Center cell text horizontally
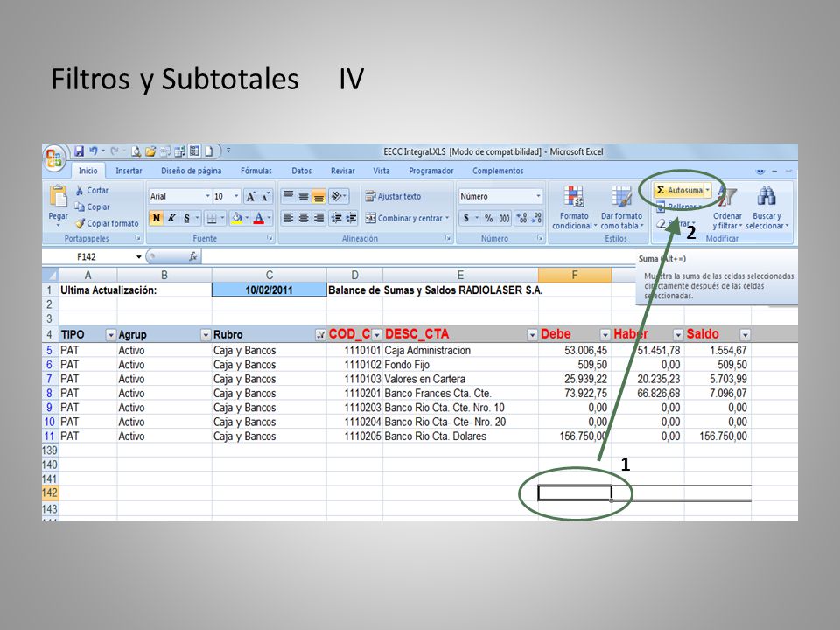The height and width of the screenshot is (630, 840). coord(304,218)
